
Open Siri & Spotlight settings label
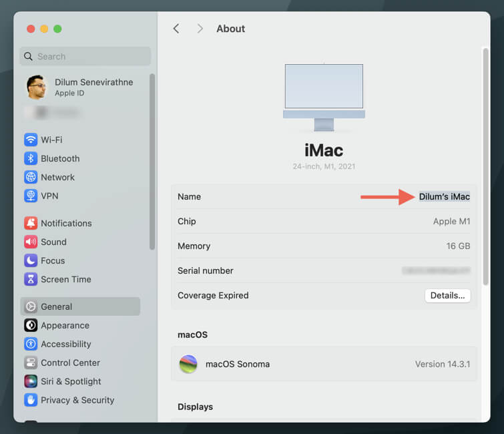(71, 381)
